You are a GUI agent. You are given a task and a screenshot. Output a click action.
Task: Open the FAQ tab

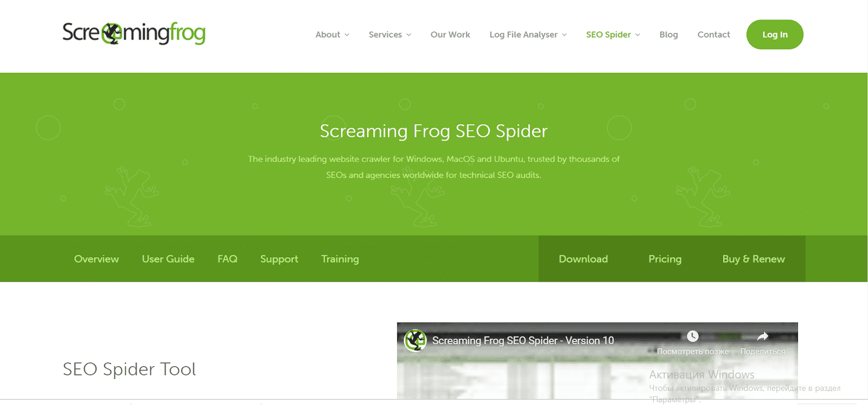(x=227, y=259)
